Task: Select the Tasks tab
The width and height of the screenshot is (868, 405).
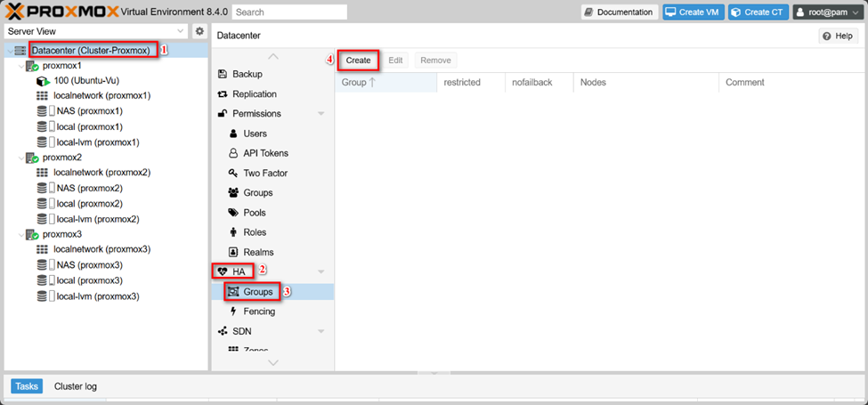Action: coord(27,386)
